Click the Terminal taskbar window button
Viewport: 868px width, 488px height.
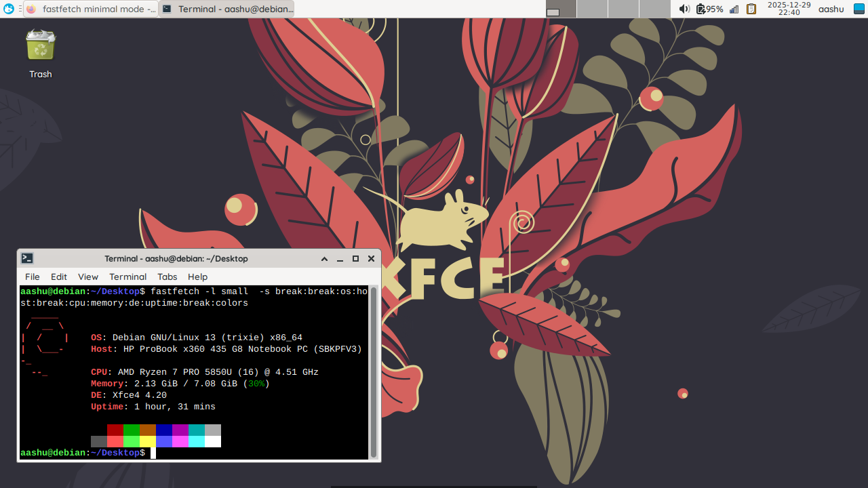click(228, 9)
